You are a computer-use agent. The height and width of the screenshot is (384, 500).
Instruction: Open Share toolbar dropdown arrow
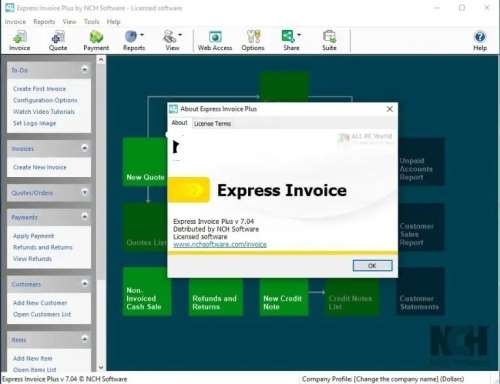[299, 35]
